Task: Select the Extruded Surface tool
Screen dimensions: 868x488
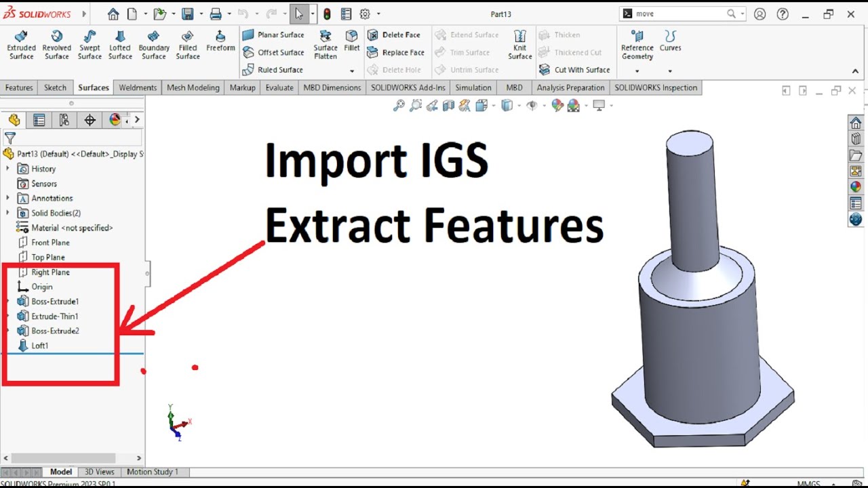Action: pos(21,45)
